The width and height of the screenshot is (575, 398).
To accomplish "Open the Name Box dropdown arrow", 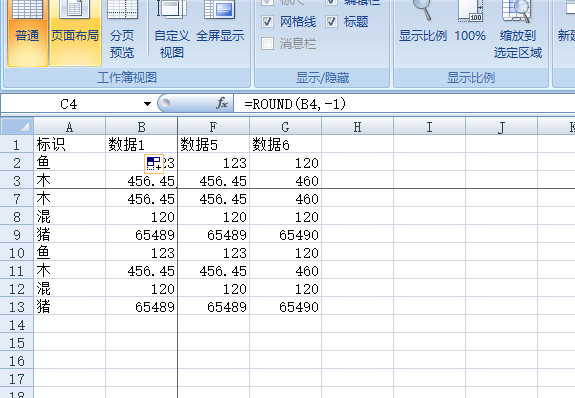I will click(147, 104).
